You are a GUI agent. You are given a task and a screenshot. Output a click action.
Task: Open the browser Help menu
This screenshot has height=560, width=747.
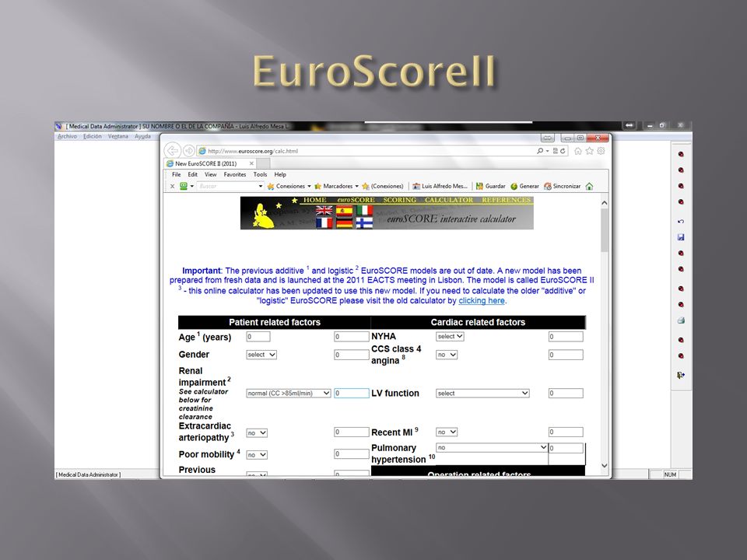coord(280,175)
